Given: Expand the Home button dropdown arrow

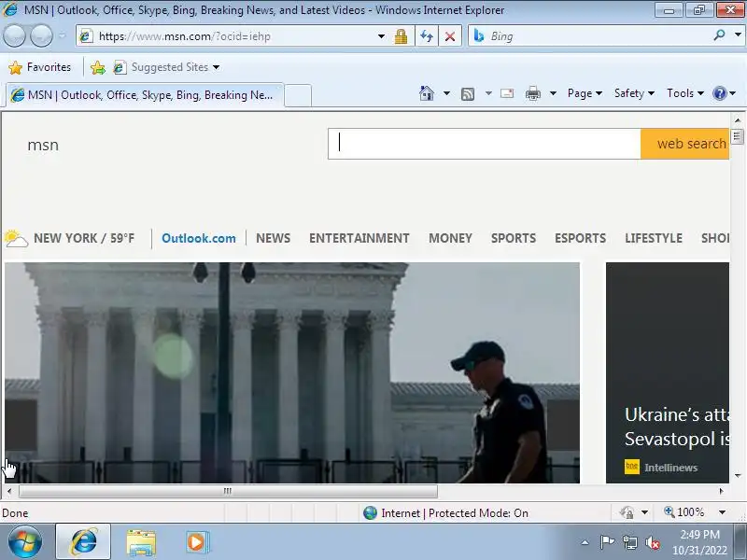Looking at the screenshot, I should pos(446,93).
